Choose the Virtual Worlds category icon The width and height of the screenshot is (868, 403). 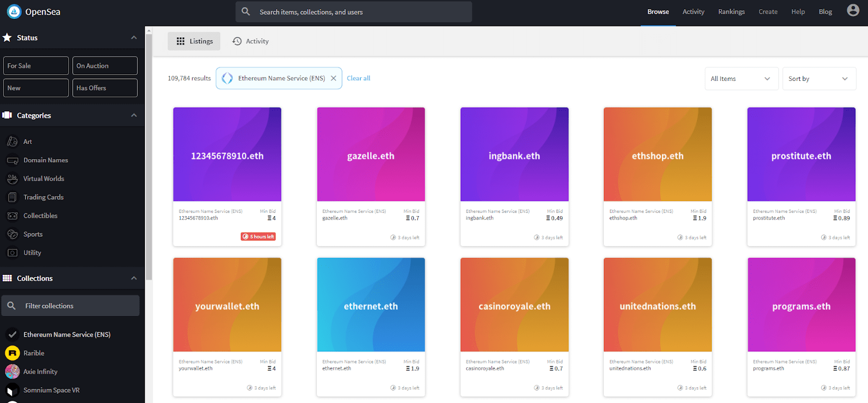point(12,179)
